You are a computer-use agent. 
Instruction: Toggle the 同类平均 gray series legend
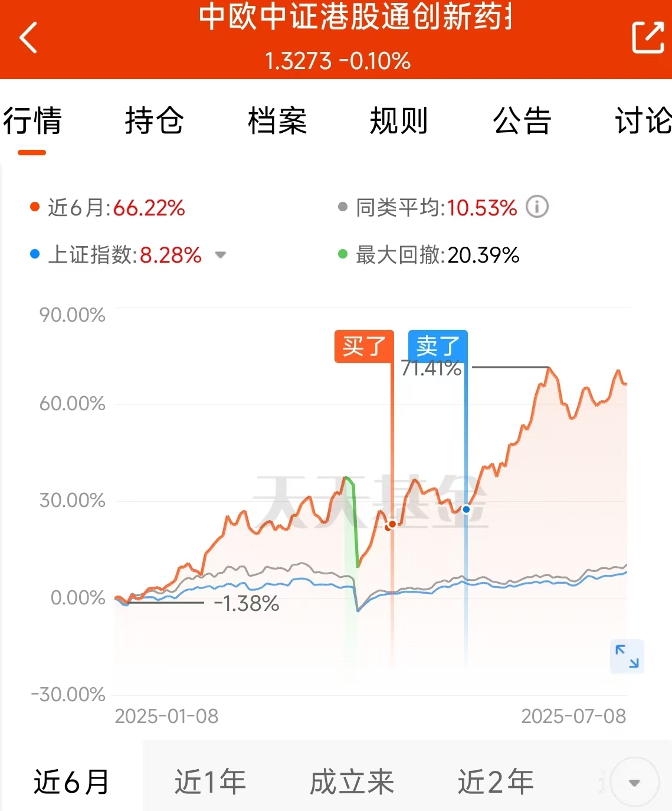point(427,208)
